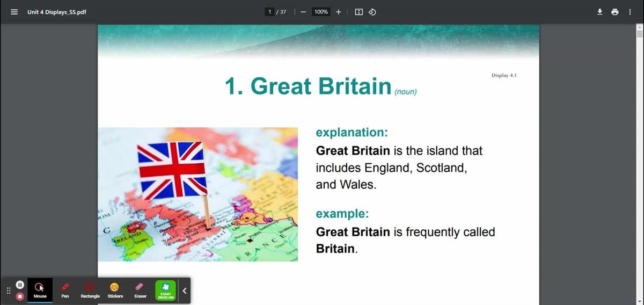Download the PDF file

coord(600,12)
